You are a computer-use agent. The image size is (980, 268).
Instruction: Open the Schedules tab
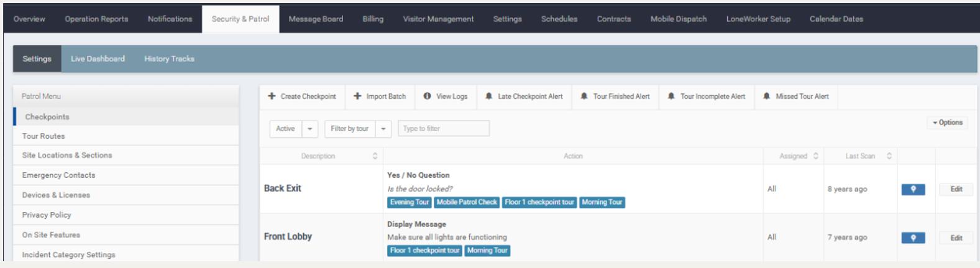[559, 19]
